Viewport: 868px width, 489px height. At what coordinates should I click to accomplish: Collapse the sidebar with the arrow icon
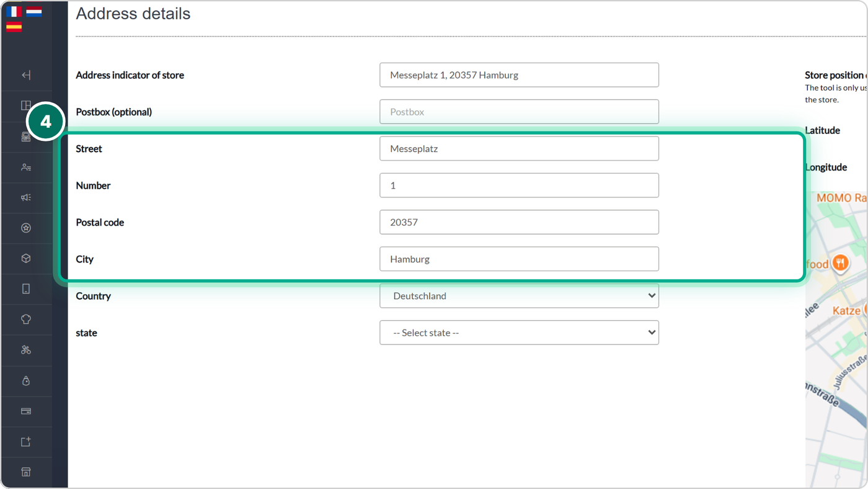point(26,75)
